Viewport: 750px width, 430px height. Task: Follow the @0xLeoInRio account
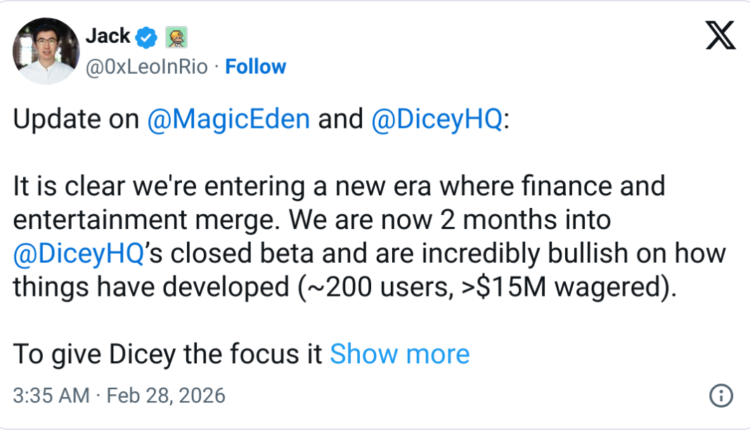pyautogui.click(x=256, y=67)
